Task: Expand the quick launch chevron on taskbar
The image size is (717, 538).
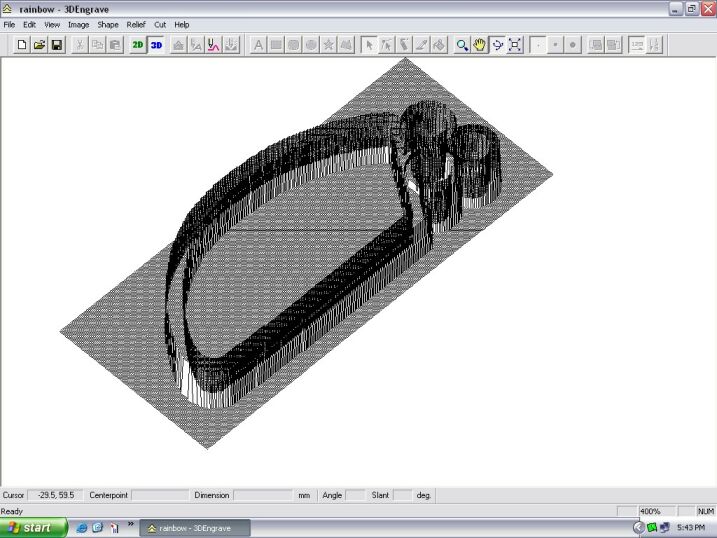Action: pos(130,524)
